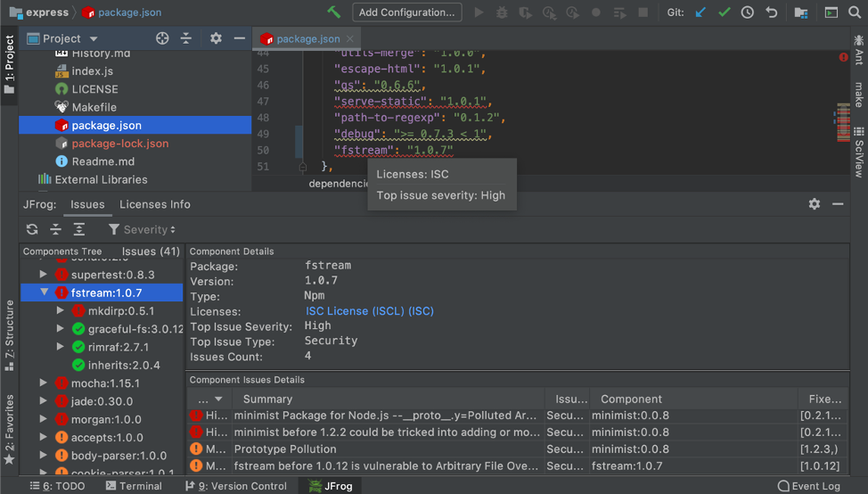
Task: Click the JFrog expand all icon
Action: pos(79,229)
